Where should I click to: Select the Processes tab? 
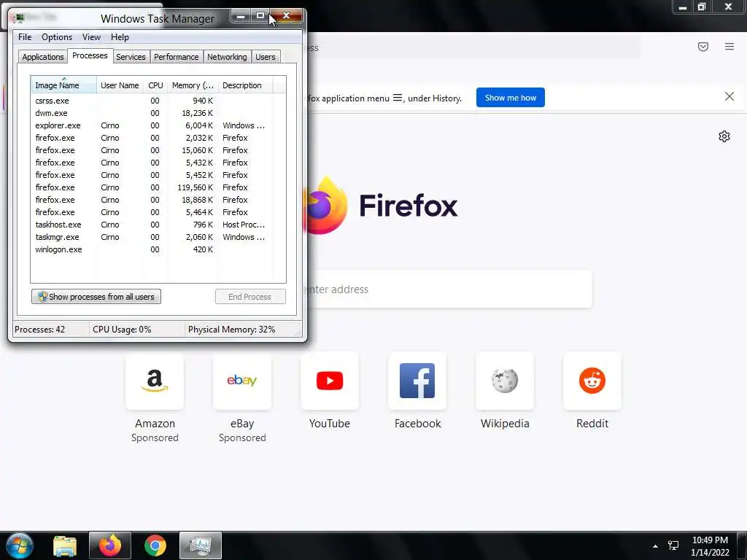[x=90, y=55]
